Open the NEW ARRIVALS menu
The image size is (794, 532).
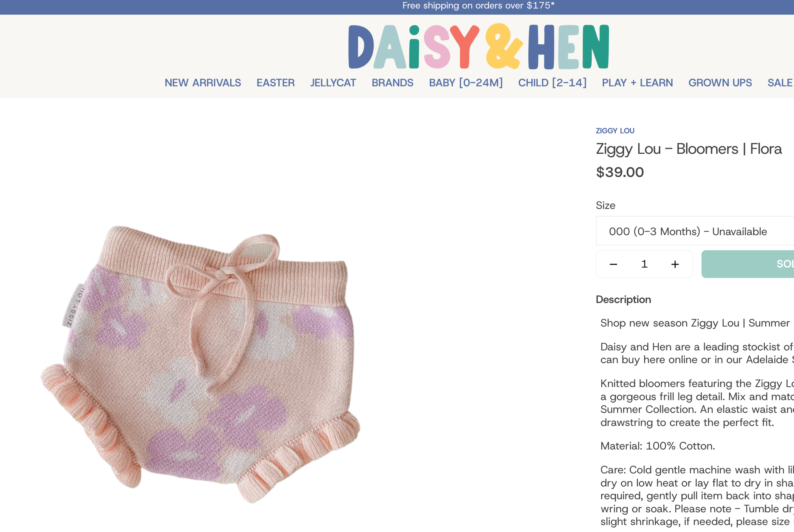(x=203, y=83)
